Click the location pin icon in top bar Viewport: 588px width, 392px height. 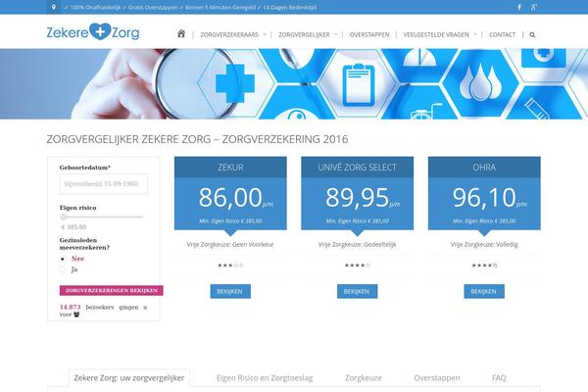click(54, 7)
